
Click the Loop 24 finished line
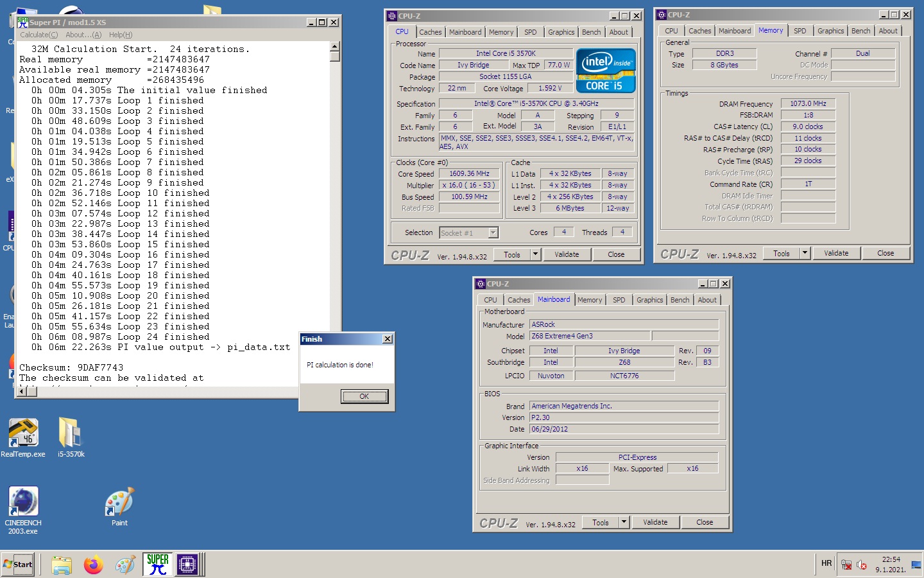point(121,337)
